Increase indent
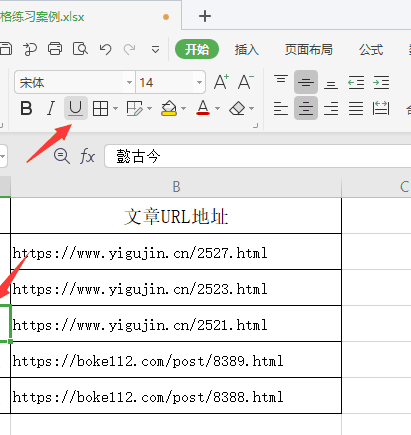Image resolution: width=411 pixels, height=435 pixels. 381,82
